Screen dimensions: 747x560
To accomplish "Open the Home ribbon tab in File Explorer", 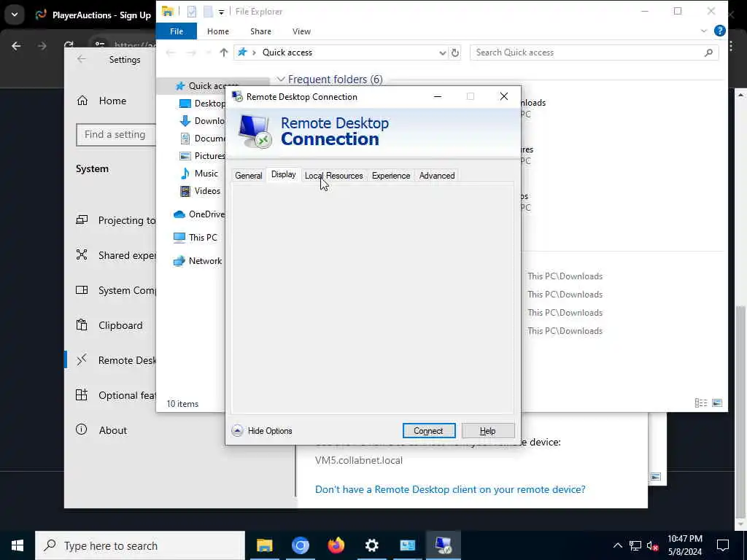I will 217,31.
